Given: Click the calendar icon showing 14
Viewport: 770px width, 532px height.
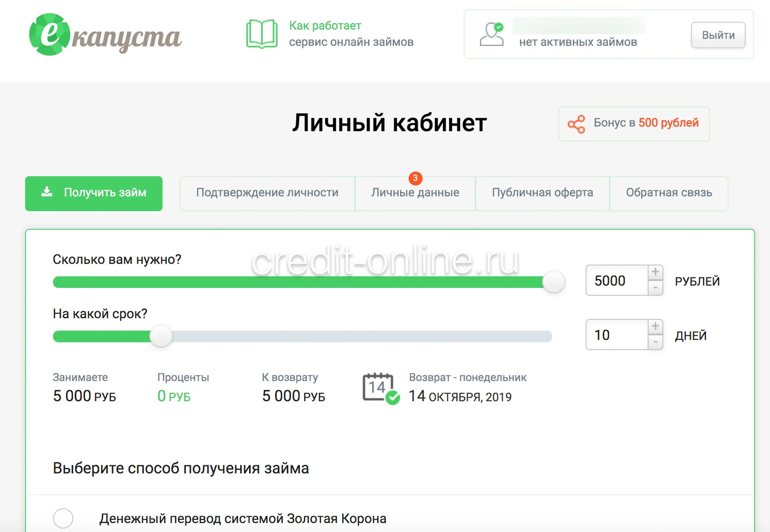Looking at the screenshot, I should point(381,389).
